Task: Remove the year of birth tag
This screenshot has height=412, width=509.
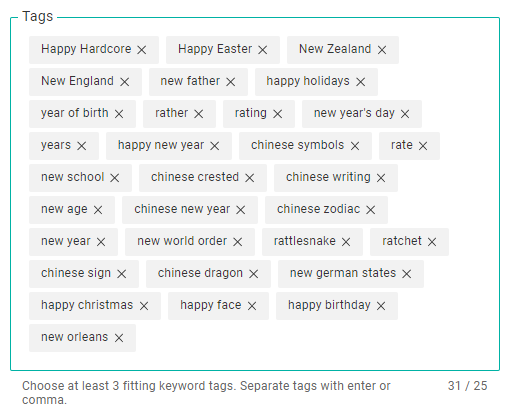Action: tap(119, 114)
